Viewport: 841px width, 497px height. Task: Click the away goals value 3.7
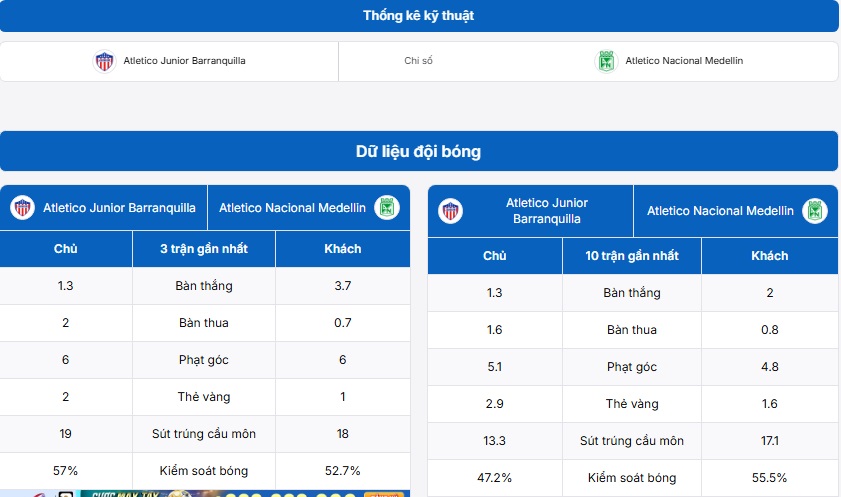[x=343, y=286]
